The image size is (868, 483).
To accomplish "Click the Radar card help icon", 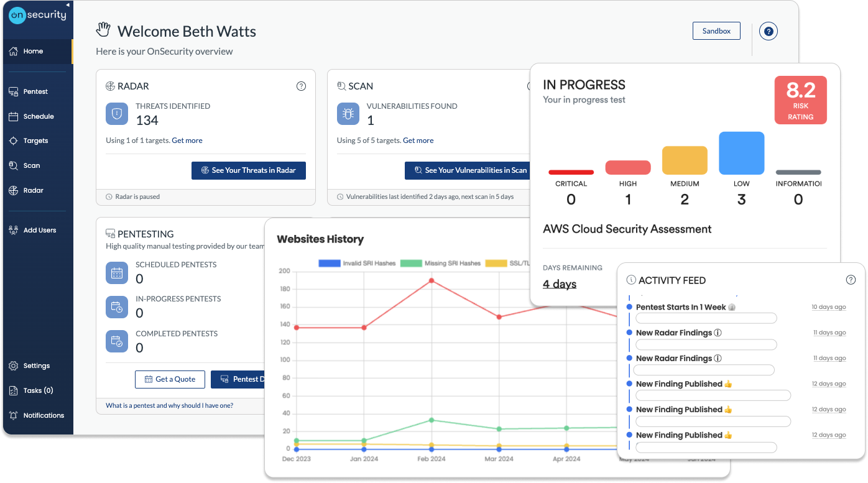I will pos(301,86).
